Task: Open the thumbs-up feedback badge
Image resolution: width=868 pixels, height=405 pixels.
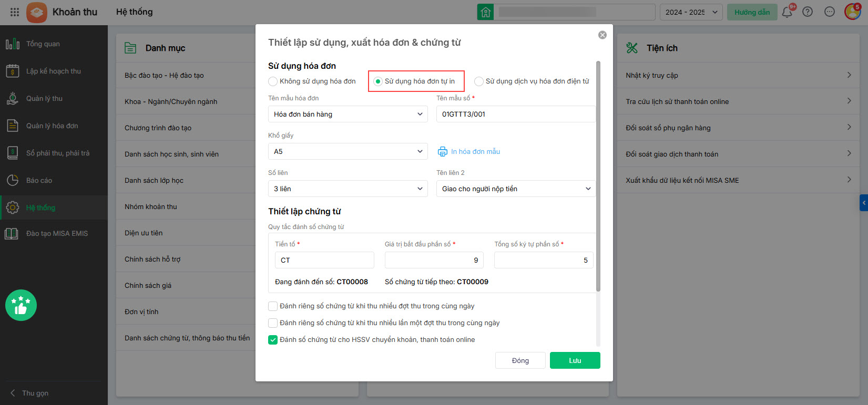Action: point(21,305)
